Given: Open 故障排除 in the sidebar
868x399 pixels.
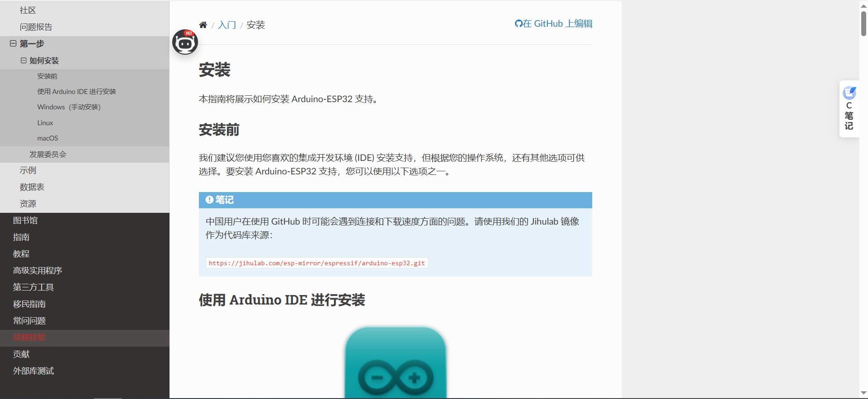Looking at the screenshot, I should 29,338.
